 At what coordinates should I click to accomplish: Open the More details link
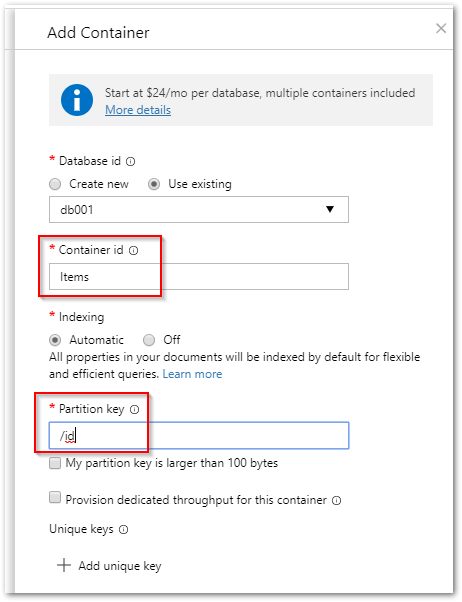point(138,110)
